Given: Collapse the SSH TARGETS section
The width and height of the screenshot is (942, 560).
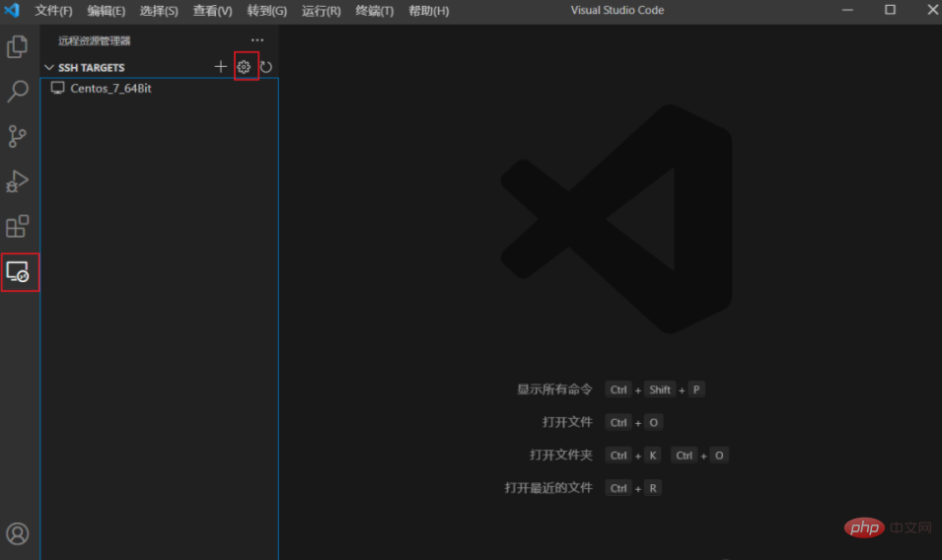Looking at the screenshot, I should point(49,67).
